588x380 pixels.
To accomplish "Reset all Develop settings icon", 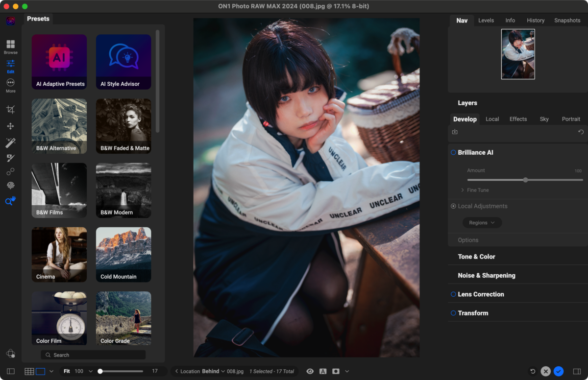I will click(581, 132).
